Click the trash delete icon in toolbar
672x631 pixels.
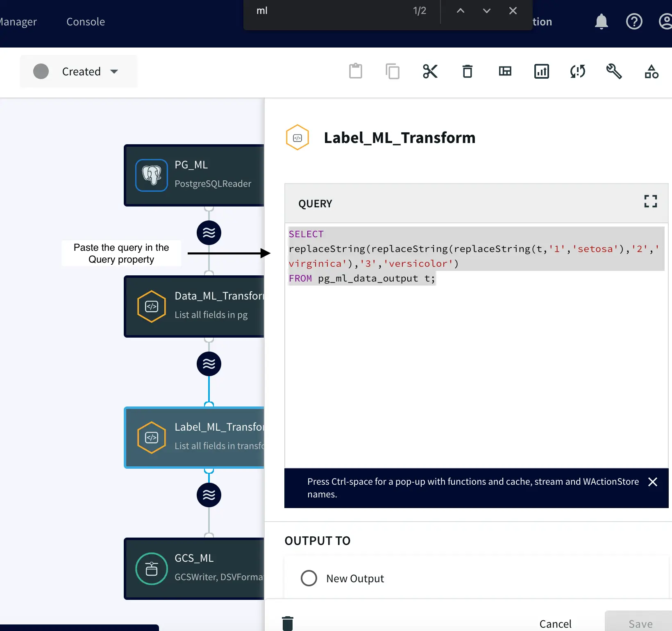467,71
